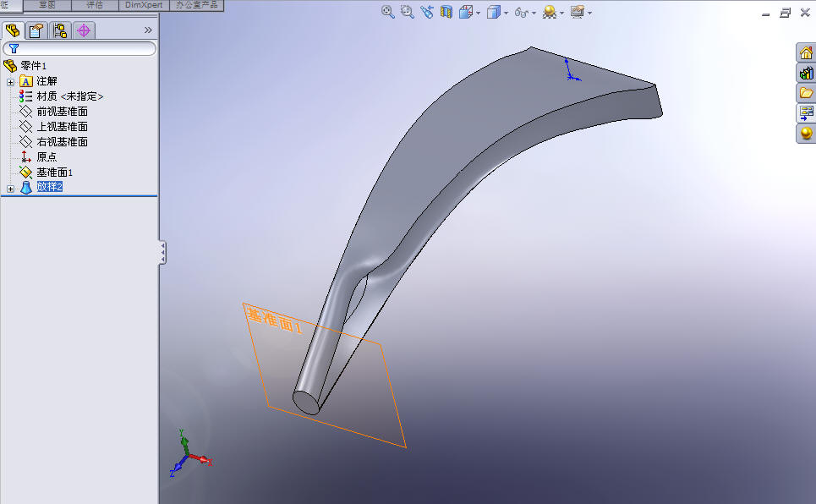
Task: Click the 零件1 part icon
Action: click(x=10, y=66)
